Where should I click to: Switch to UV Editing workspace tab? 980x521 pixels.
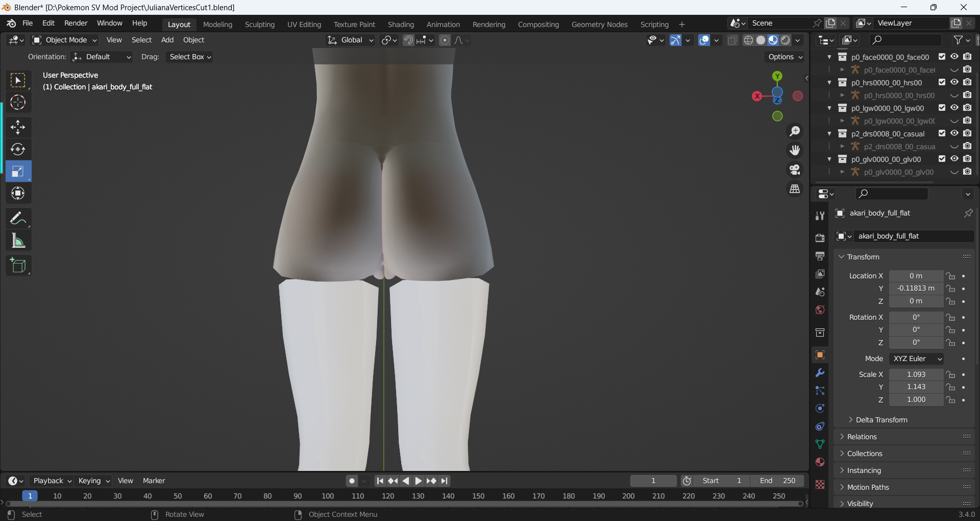pyautogui.click(x=304, y=25)
